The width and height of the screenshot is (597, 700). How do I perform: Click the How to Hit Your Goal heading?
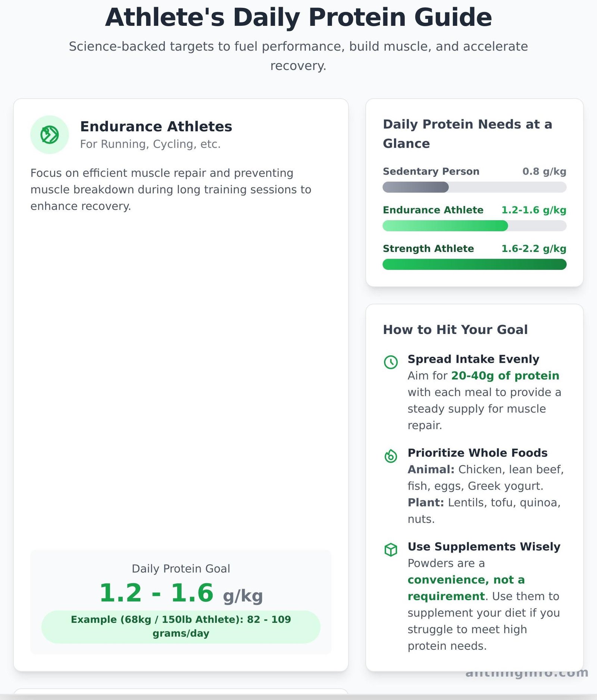tap(455, 329)
